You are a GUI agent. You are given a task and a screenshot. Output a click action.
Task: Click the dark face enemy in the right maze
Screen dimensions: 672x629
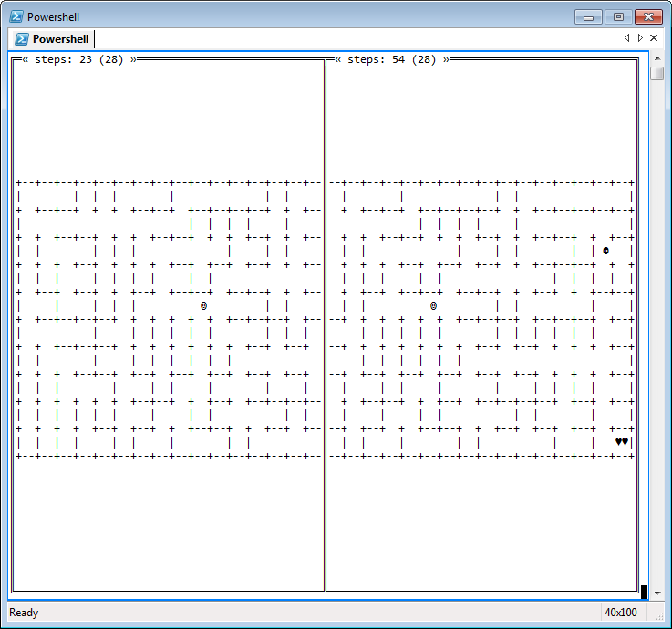point(605,251)
